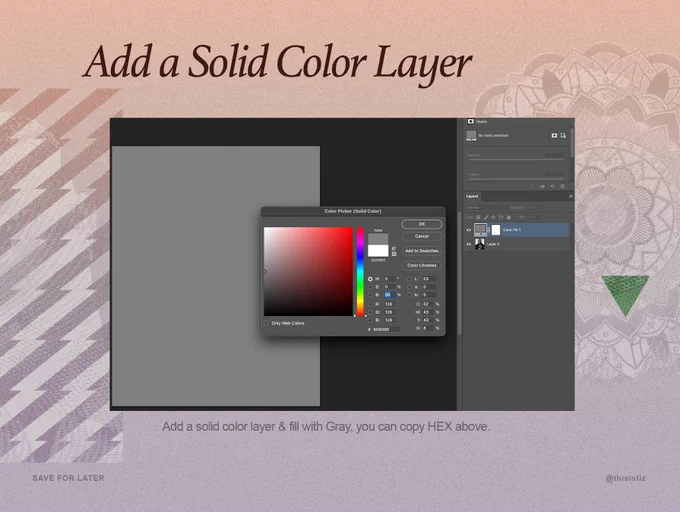This screenshot has width=680, height=512.
Task: Open Color Libraries from the Color Picker
Action: pyautogui.click(x=422, y=265)
